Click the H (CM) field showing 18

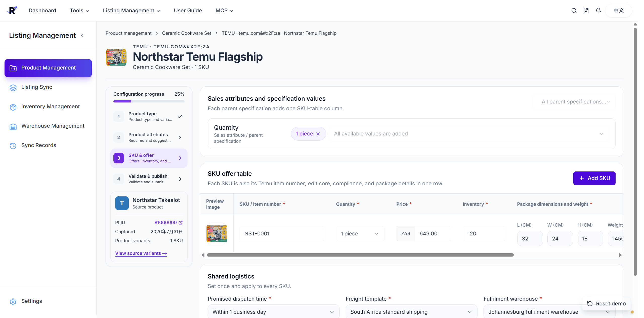pyautogui.click(x=590, y=239)
